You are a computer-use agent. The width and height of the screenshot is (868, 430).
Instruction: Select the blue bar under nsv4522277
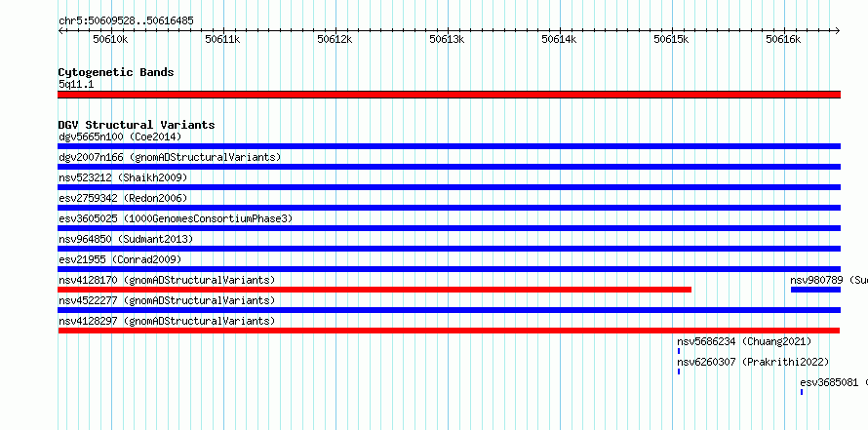coord(449,310)
